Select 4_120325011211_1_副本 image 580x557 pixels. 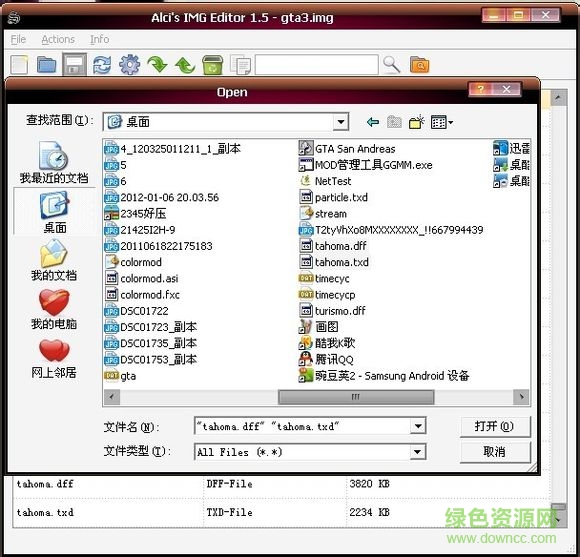172,149
